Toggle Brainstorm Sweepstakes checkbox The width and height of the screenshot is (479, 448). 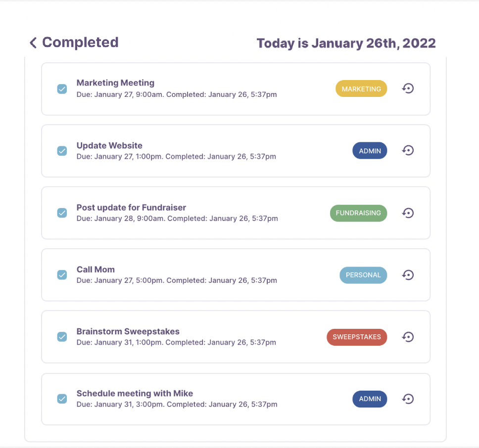(62, 337)
